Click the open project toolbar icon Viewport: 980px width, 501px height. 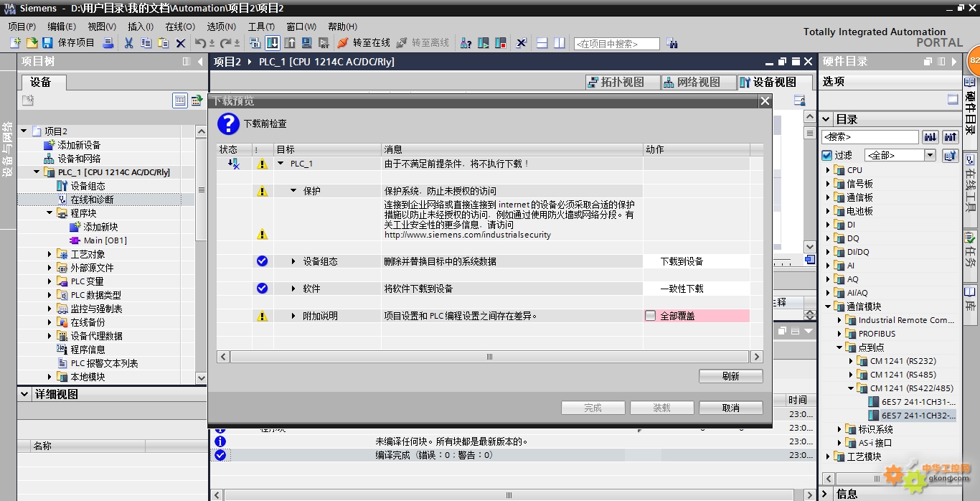[32, 43]
